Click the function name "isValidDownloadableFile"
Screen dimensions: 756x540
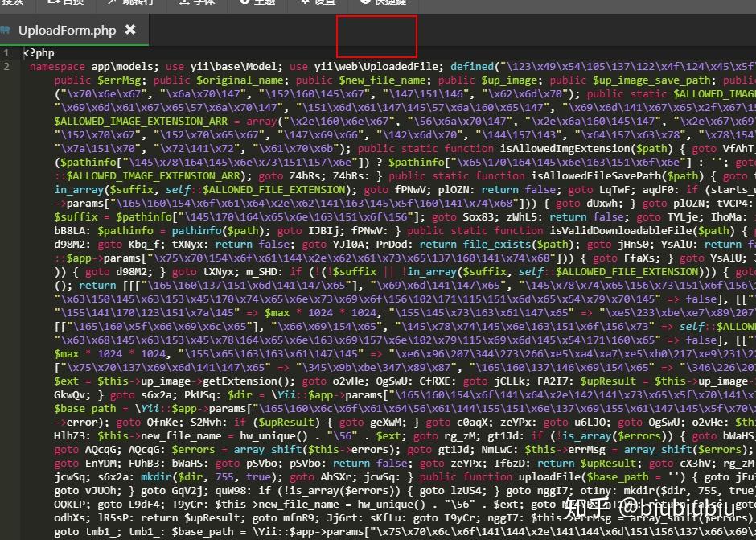coord(620,230)
